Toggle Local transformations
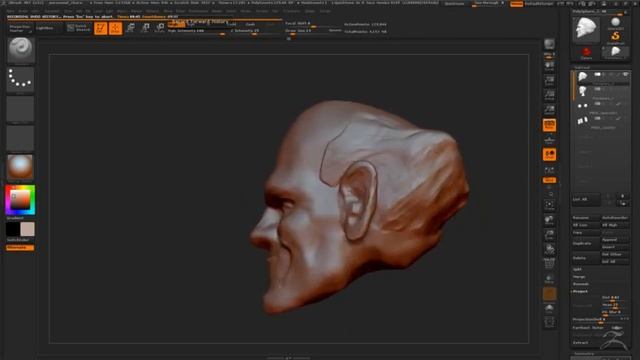This screenshot has height=360, width=640. [x=549, y=154]
